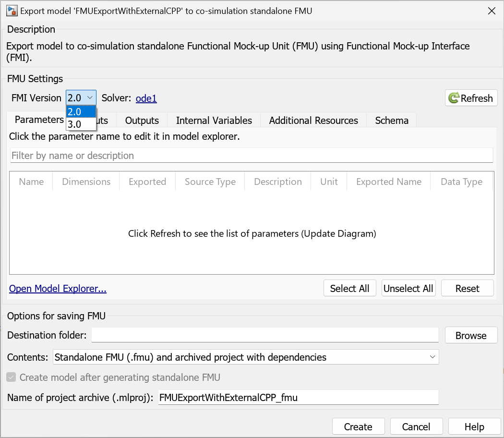Screen dimensions: 504x438
Task: Browse for a destination folder
Action: pos(470,335)
